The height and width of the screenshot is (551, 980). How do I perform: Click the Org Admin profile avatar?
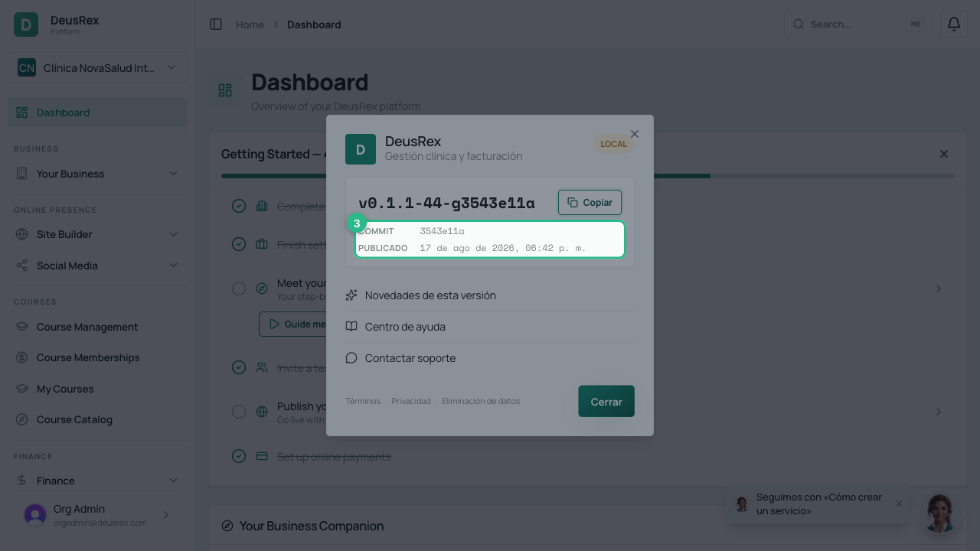pyautogui.click(x=35, y=515)
